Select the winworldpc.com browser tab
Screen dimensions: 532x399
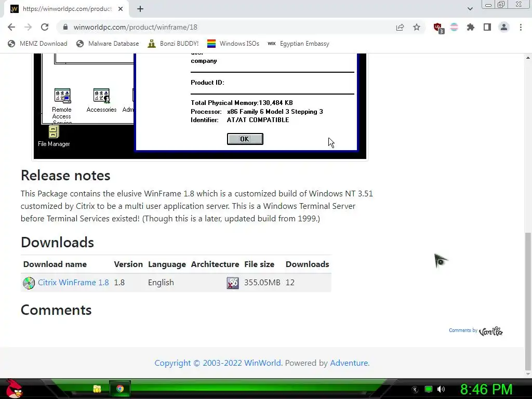[x=66, y=9]
